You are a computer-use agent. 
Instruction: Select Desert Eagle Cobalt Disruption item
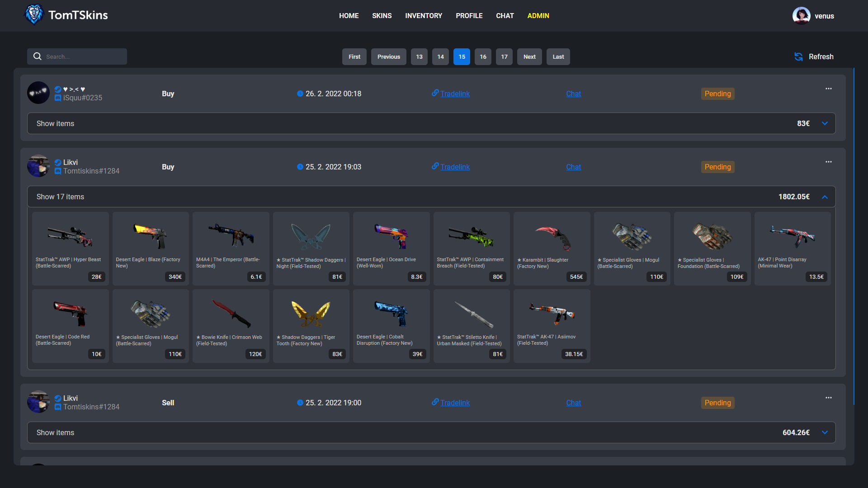(x=392, y=326)
